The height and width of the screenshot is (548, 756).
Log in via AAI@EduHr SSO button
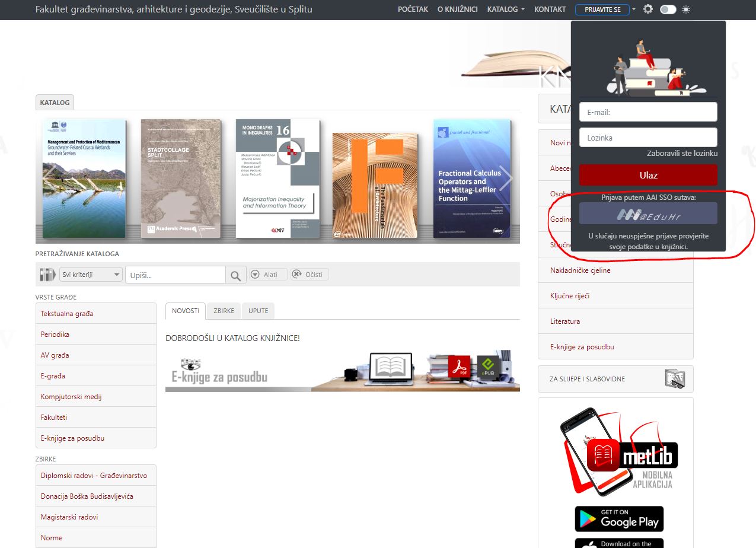(x=648, y=214)
